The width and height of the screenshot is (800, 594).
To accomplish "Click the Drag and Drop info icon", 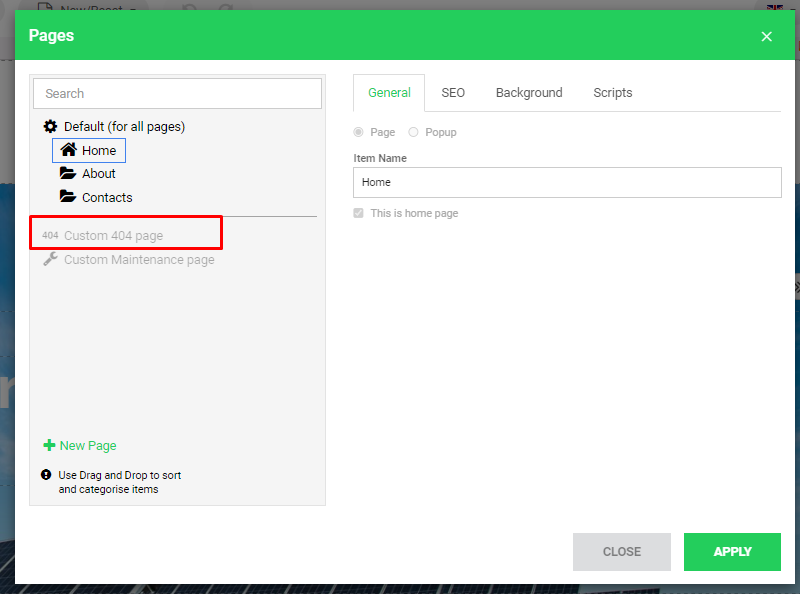I will pos(46,475).
